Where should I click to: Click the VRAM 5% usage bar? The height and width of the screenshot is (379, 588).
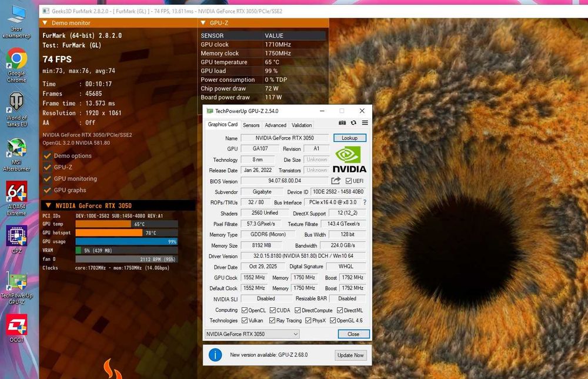pyautogui.click(x=126, y=250)
